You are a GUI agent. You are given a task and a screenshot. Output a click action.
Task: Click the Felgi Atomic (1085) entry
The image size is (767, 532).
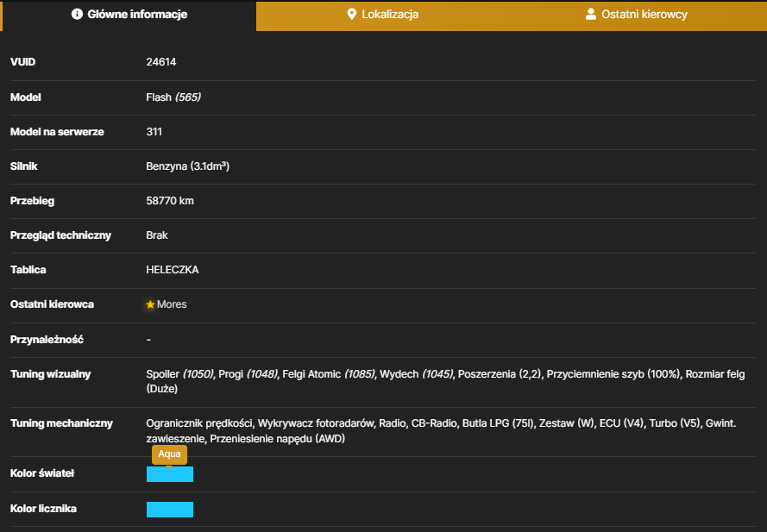(x=328, y=374)
